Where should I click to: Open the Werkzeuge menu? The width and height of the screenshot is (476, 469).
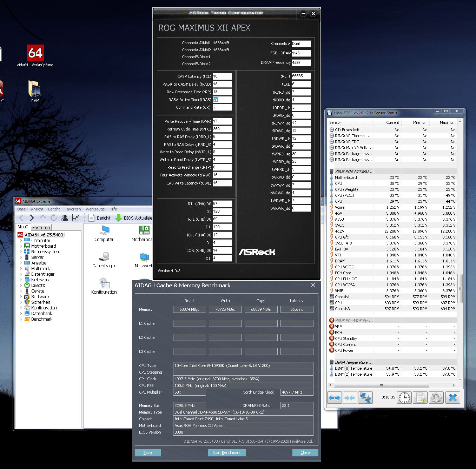coord(95,209)
